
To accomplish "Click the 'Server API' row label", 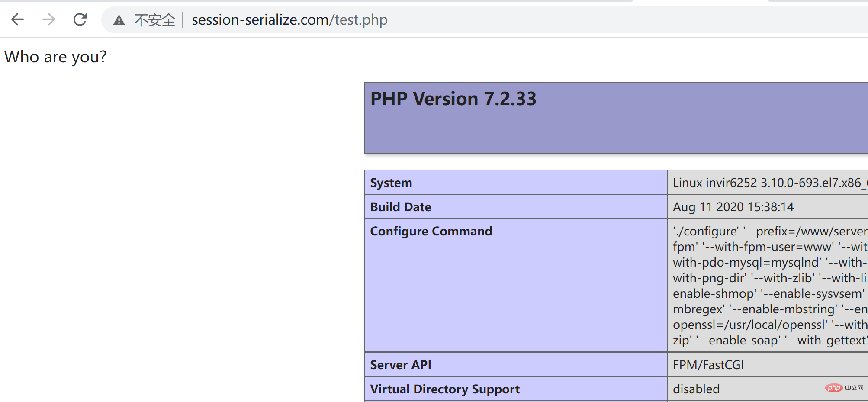I will tap(401, 365).
